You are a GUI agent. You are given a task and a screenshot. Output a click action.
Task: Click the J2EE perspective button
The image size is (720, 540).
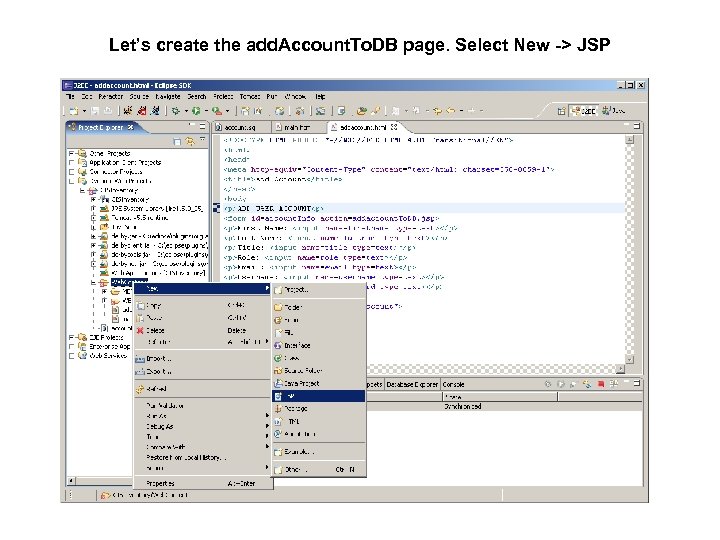pyautogui.click(x=585, y=111)
